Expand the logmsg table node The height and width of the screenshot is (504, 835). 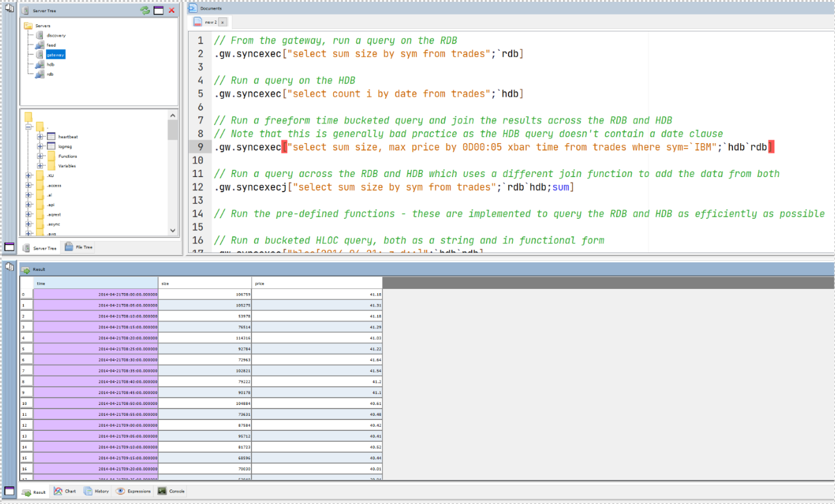coord(40,147)
